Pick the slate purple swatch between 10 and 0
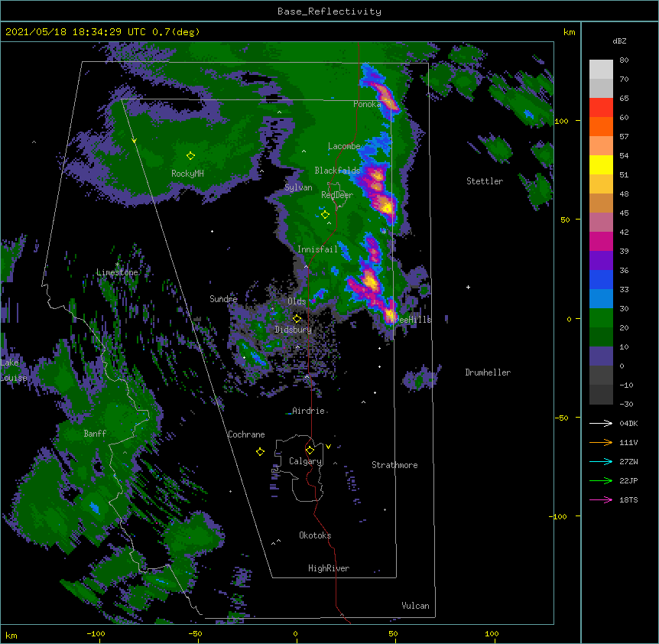 point(601,356)
